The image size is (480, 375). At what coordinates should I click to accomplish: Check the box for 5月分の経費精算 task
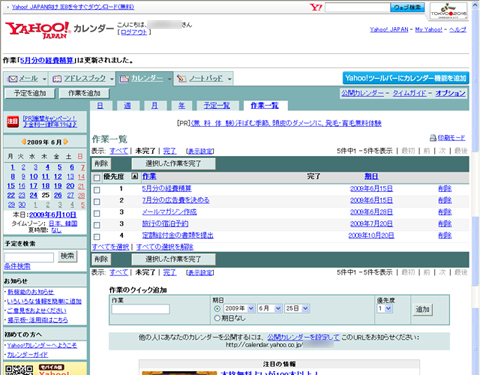tap(97, 190)
